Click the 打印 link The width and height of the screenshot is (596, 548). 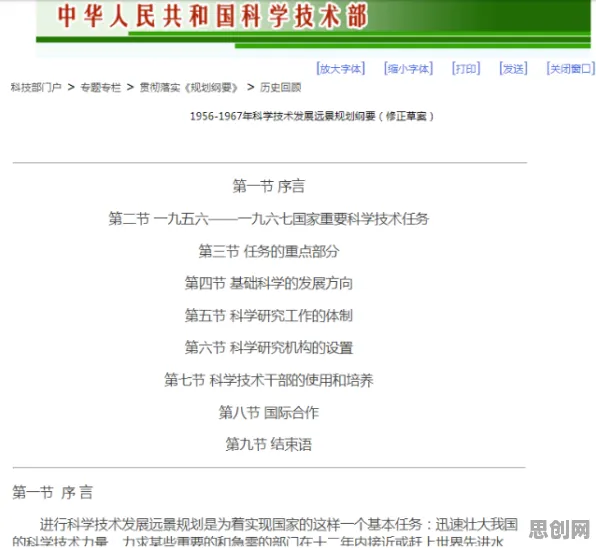point(466,69)
